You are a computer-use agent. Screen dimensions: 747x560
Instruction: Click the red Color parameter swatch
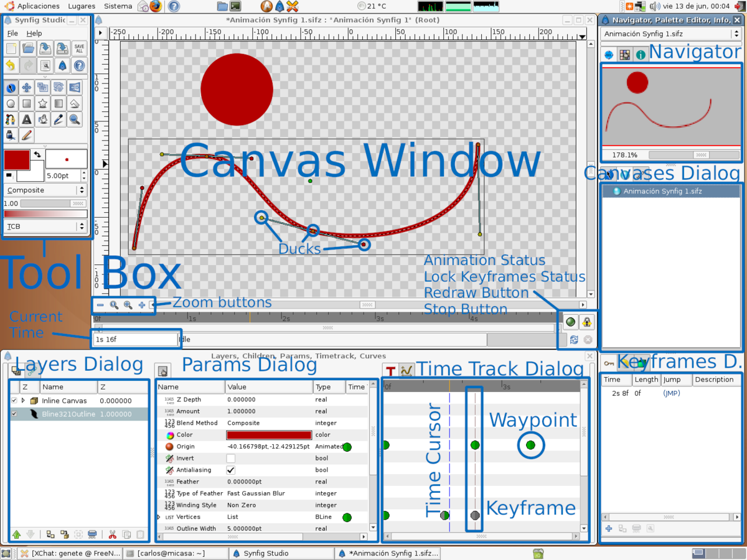tap(269, 435)
